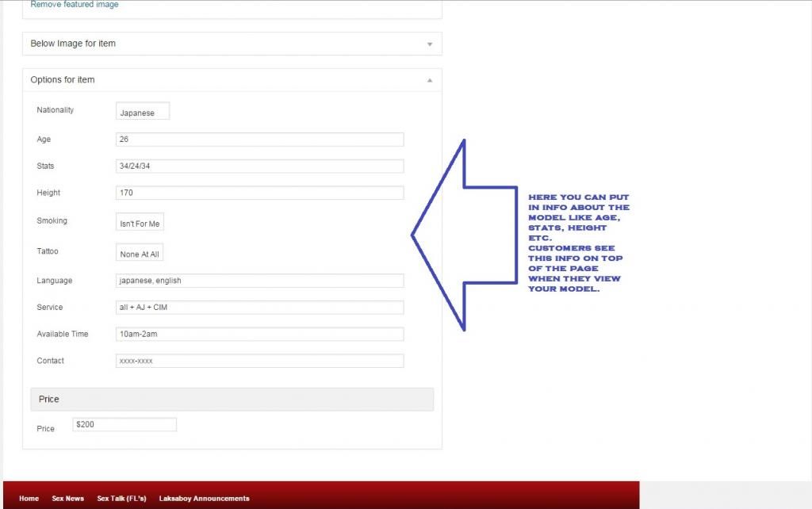Click the Tattoo label

tap(48, 251)
